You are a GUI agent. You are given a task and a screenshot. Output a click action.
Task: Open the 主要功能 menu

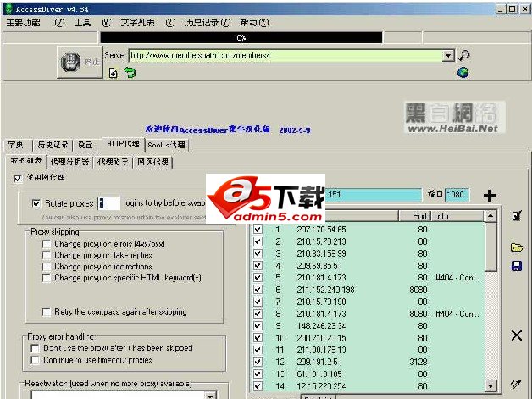click(x=24, y=23)
